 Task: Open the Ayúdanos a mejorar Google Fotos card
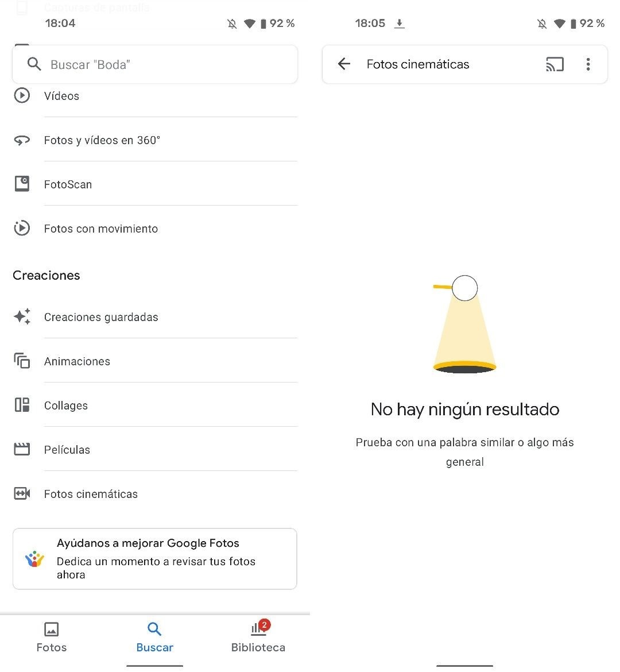pos(154,558)
